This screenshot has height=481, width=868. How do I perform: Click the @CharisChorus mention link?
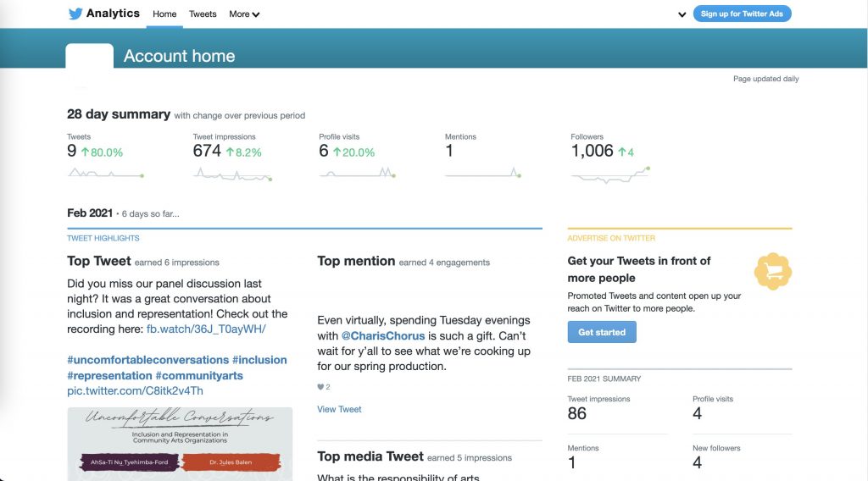click(383, 335)
